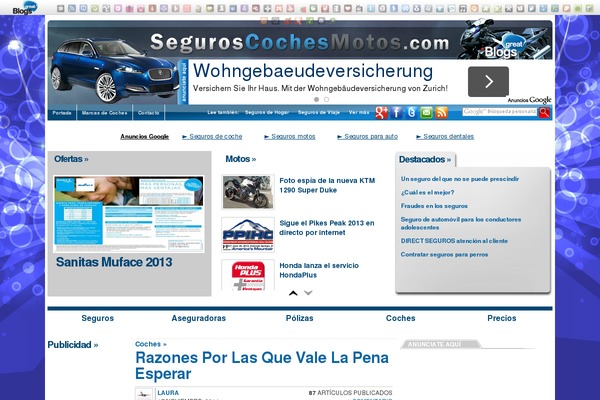The image size is (600, 400).
Task: Select the Coches category tab
Action: tap(401, 318)
